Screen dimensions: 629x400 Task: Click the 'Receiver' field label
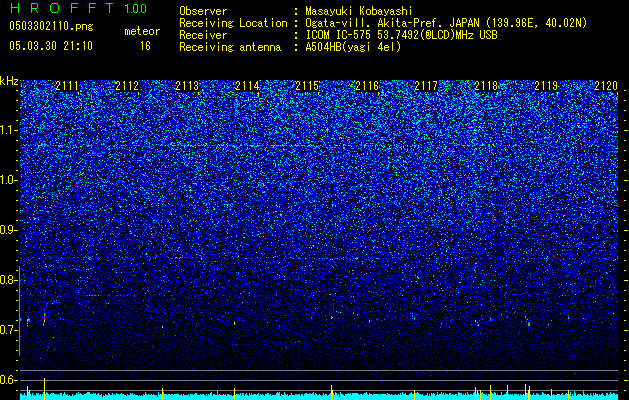[x=203, y=35]
